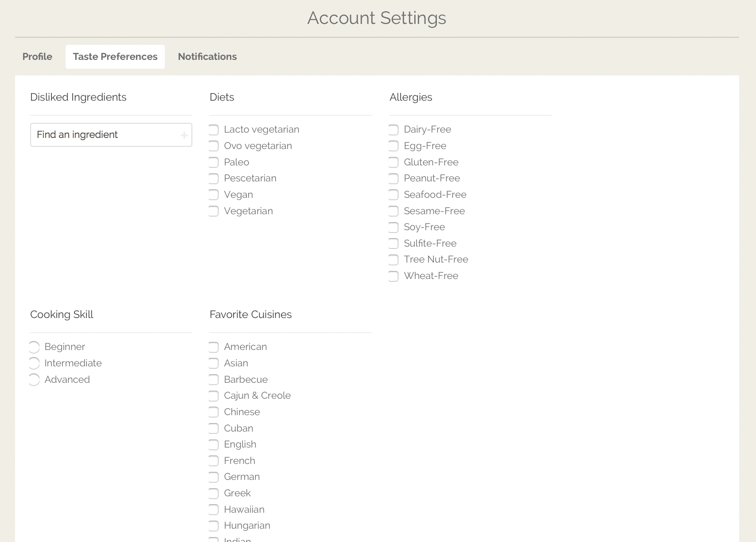Mark French as a favorite cuisine
The height and width of the screenshot is (542, 756).
tap(214, 461)
